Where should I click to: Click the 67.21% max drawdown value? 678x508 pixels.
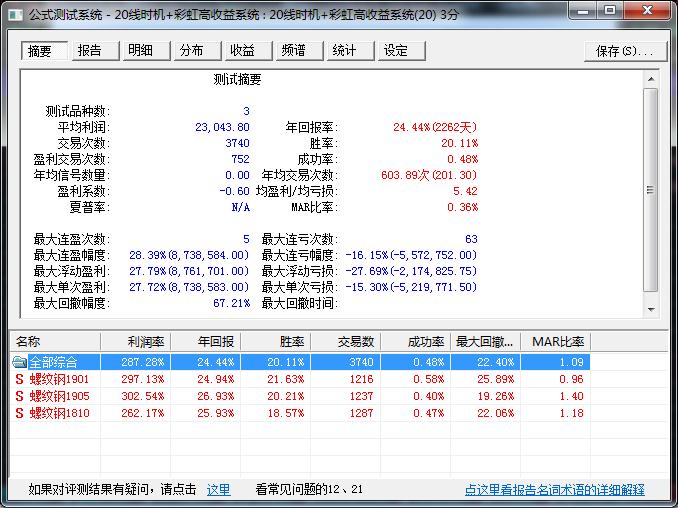click(231, 303)
